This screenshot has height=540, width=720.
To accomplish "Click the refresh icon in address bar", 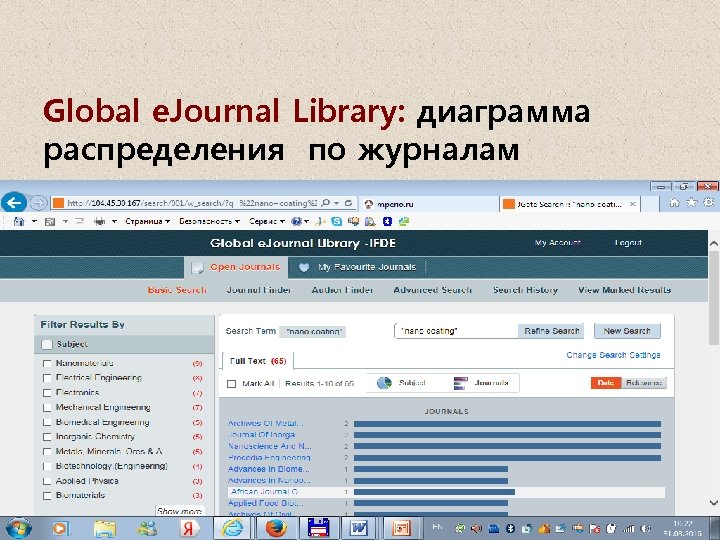I will point(349,203).
